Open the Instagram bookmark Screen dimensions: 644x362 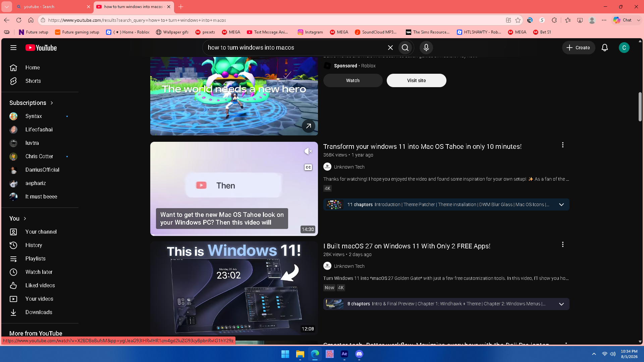pos(310,32)
